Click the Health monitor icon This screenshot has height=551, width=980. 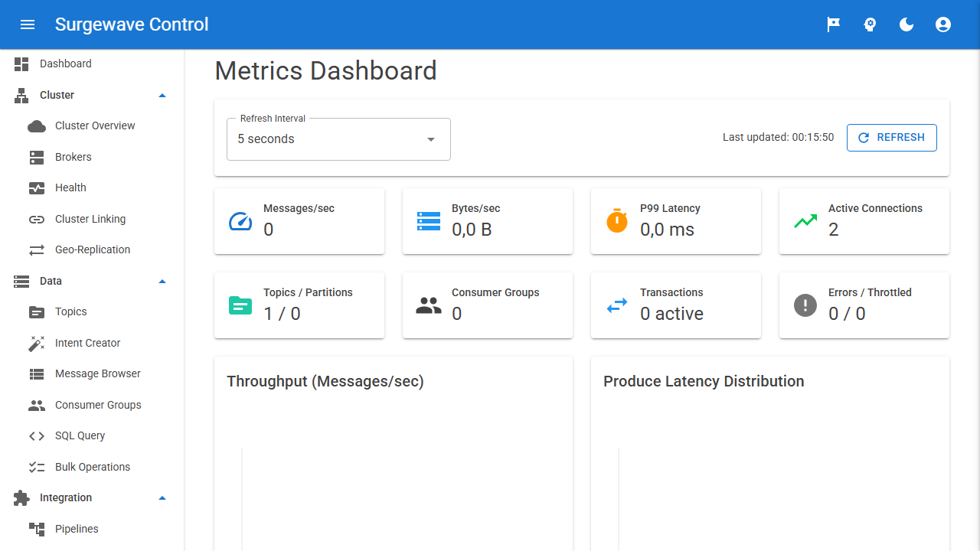tap(37, 188)
